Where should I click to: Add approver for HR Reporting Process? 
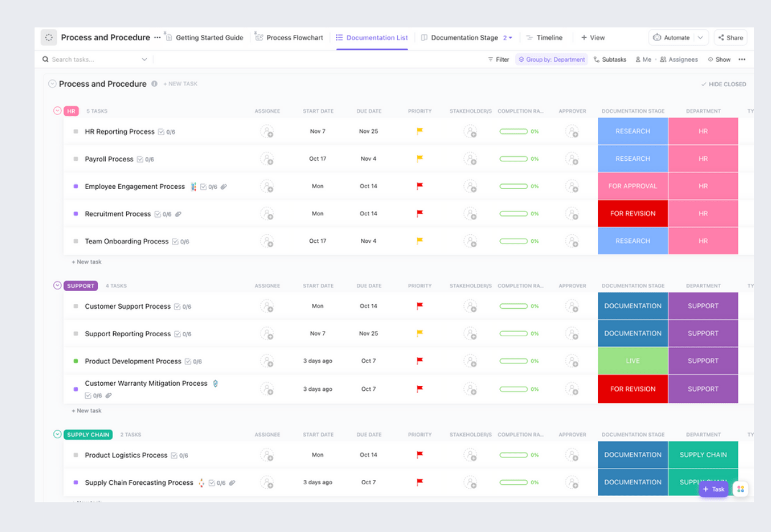pos(572,131)
